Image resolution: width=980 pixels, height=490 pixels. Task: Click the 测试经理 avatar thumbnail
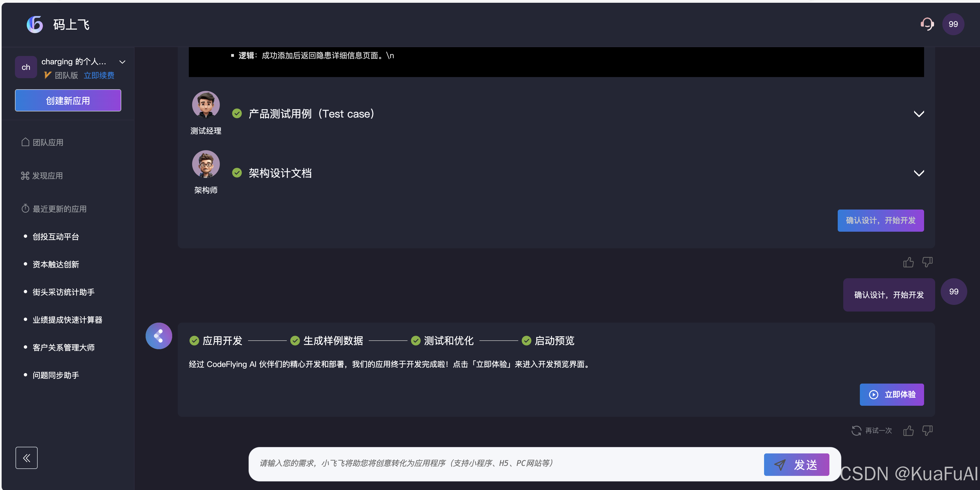click(206, 105)
